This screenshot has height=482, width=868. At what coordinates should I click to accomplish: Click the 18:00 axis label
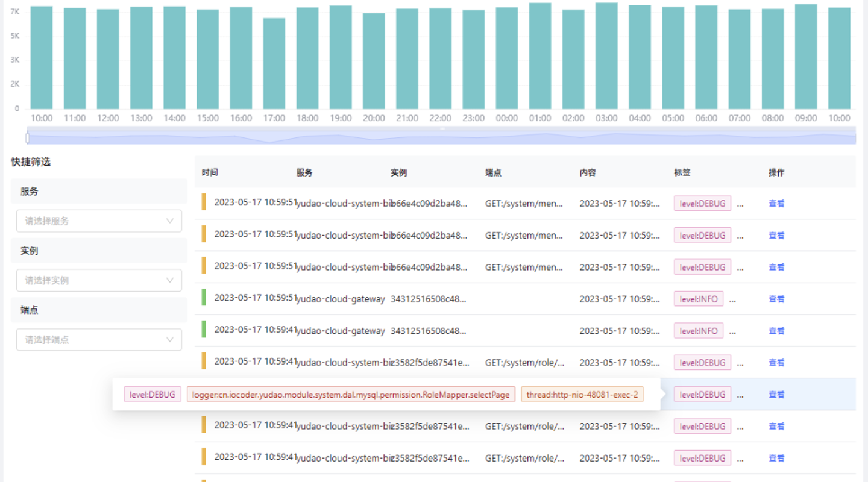[x=307, y=118]
